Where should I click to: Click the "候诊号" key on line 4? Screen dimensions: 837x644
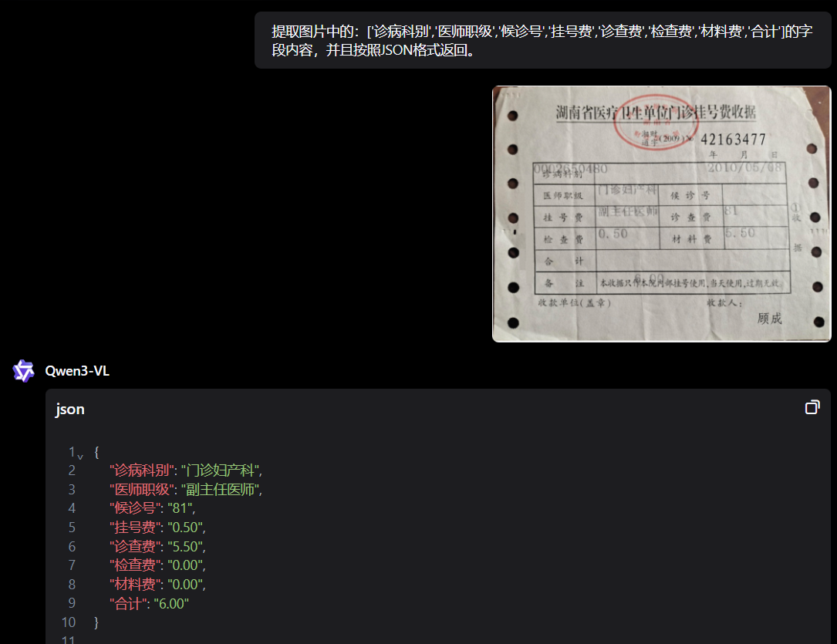134,508
